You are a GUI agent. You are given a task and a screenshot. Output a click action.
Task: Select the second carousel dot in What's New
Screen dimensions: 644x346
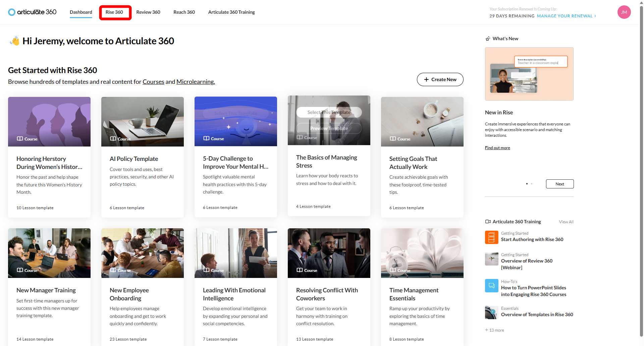click(532, 184)
